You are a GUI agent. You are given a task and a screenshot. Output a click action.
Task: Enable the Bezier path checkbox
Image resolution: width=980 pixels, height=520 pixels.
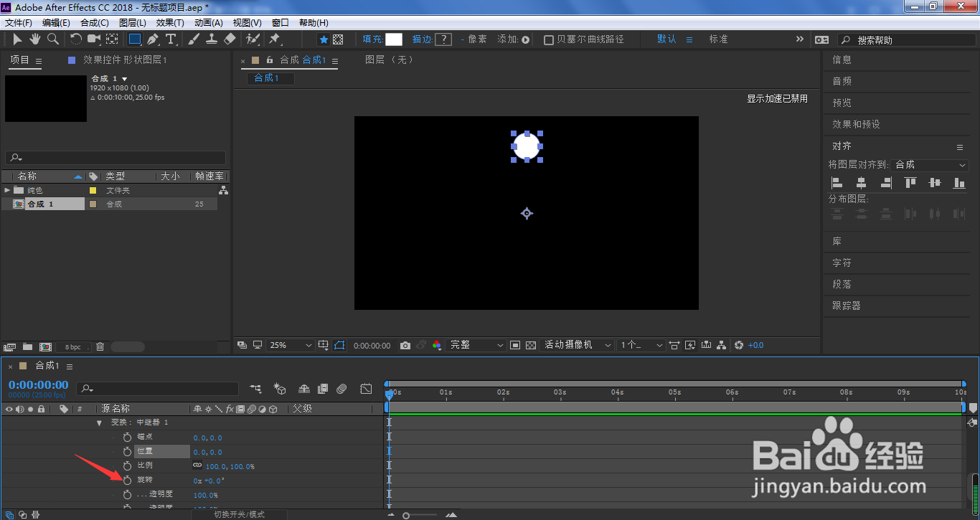549,40
